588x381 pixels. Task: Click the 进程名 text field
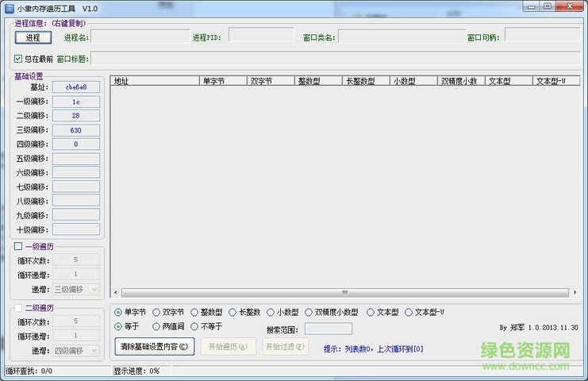pyautogui.click(x=140, y=37)
